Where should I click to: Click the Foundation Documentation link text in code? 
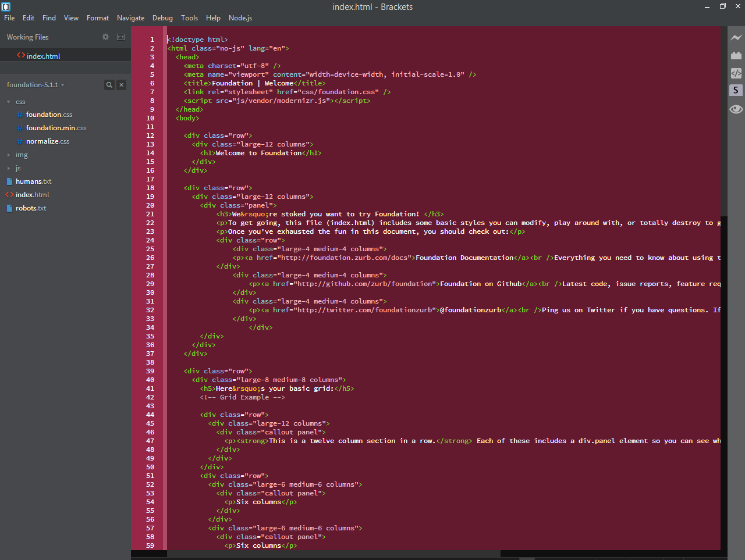[x=465, y=258]
